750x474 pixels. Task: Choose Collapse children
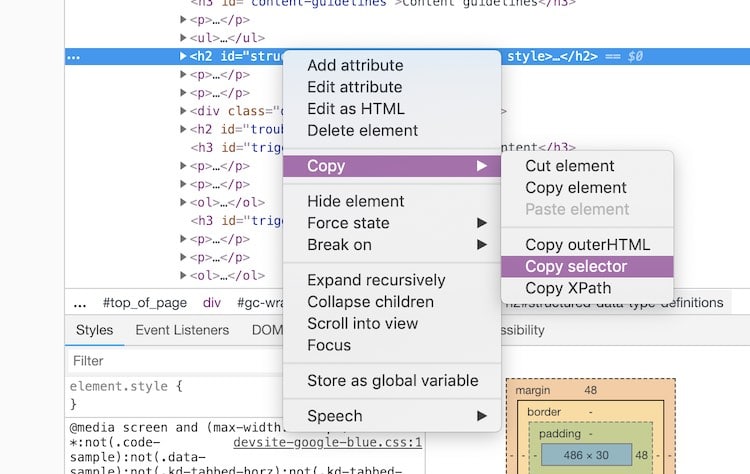tap(370, 302)
